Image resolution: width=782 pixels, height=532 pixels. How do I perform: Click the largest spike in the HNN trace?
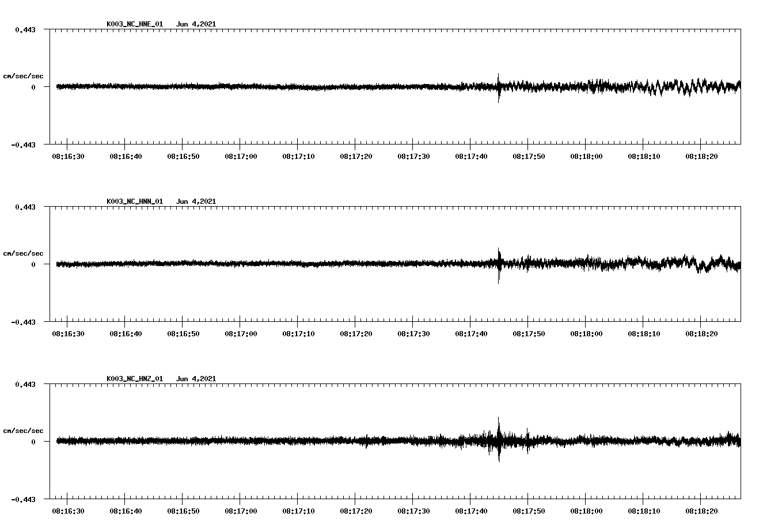499,265
